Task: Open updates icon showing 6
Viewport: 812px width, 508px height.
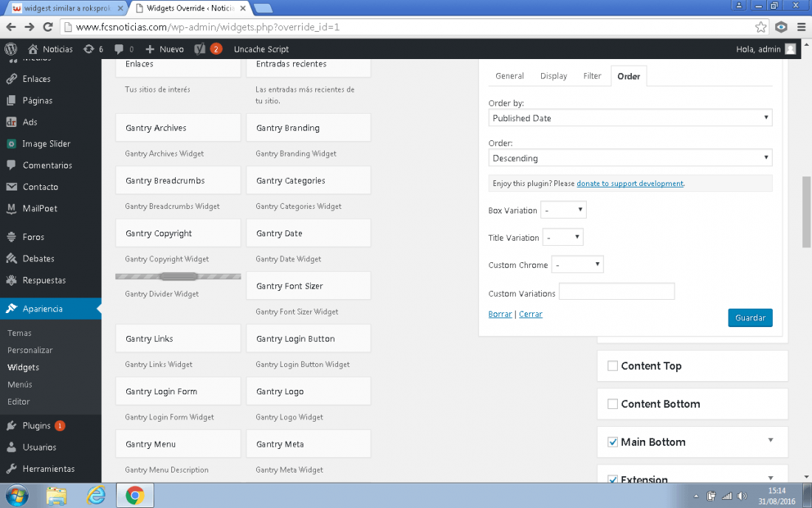Action: pos(89,49)
